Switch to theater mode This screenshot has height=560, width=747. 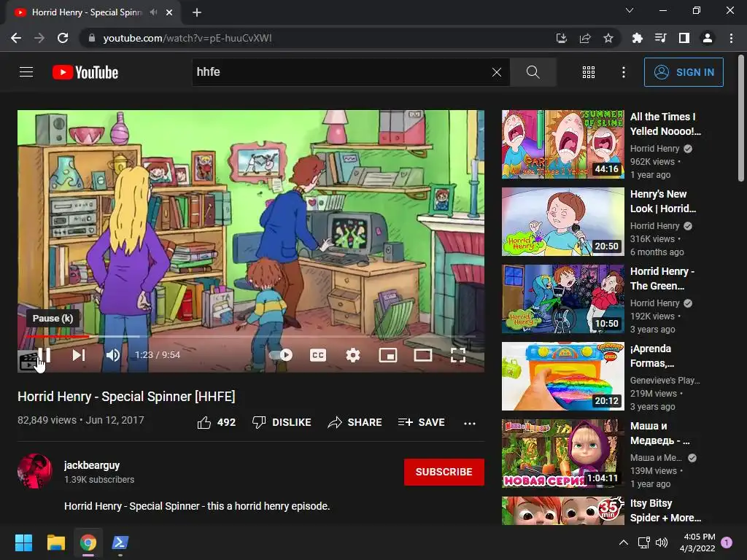pyautogui.click(x=423, y=355)
